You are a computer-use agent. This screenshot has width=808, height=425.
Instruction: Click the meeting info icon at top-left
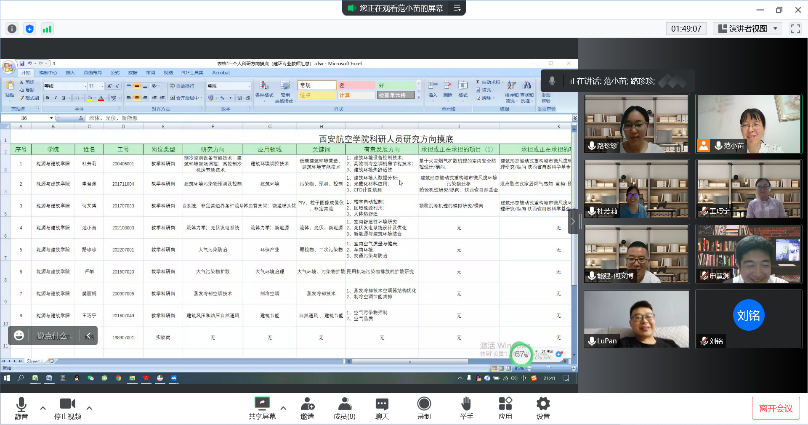(x=10, y=28)
